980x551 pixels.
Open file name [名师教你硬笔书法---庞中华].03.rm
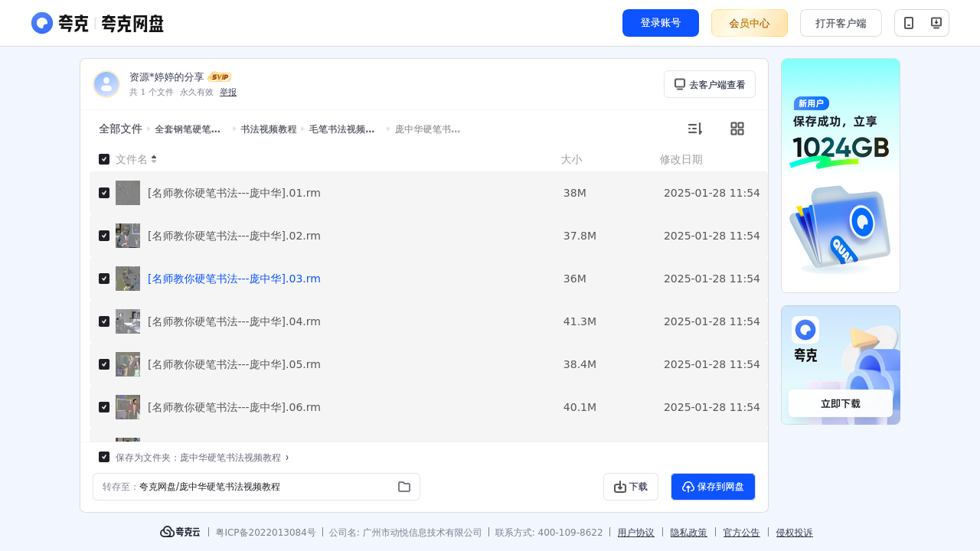(x=234, y=279)
